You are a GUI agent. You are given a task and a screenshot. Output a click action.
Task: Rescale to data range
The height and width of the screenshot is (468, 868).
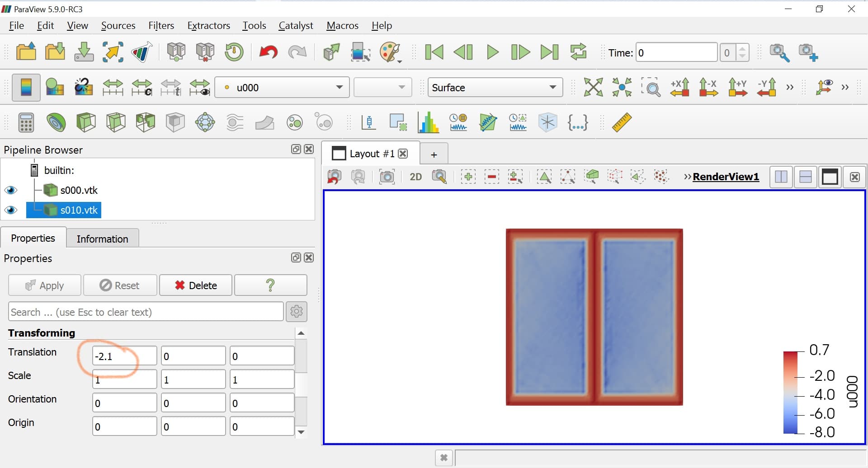[113, 87]
